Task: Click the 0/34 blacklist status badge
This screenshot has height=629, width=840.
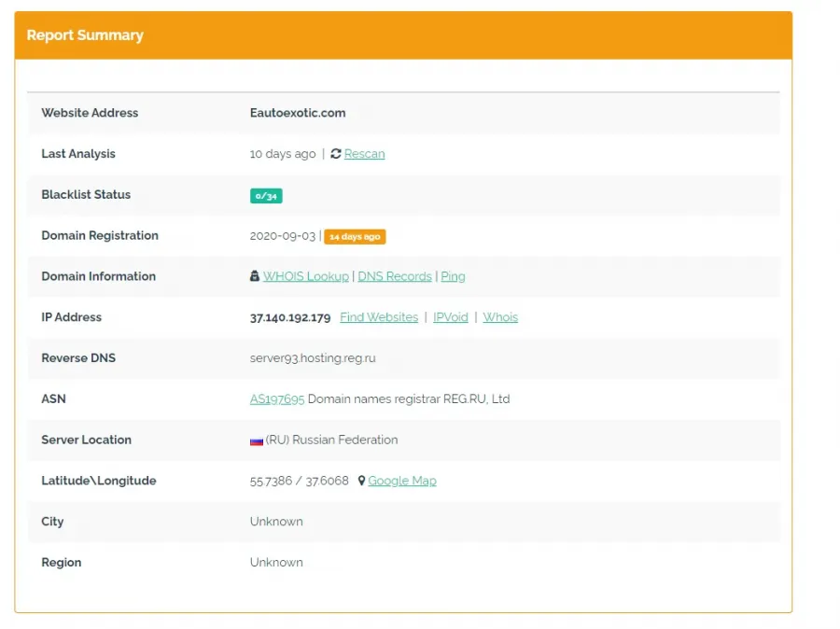Action: (x=266, y=196)
